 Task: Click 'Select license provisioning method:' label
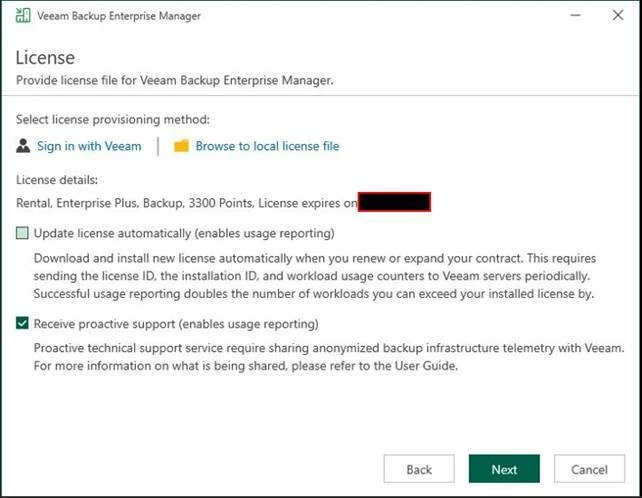113,120
